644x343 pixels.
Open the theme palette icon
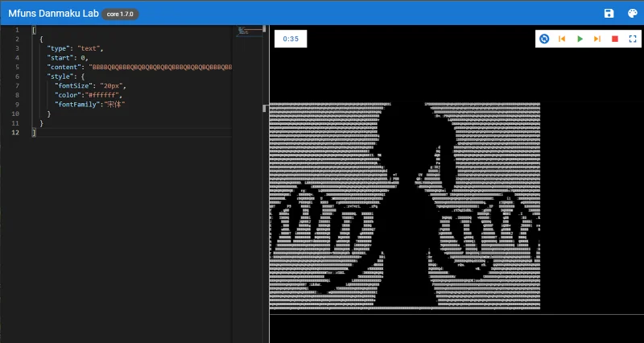(x=633, y=14)
